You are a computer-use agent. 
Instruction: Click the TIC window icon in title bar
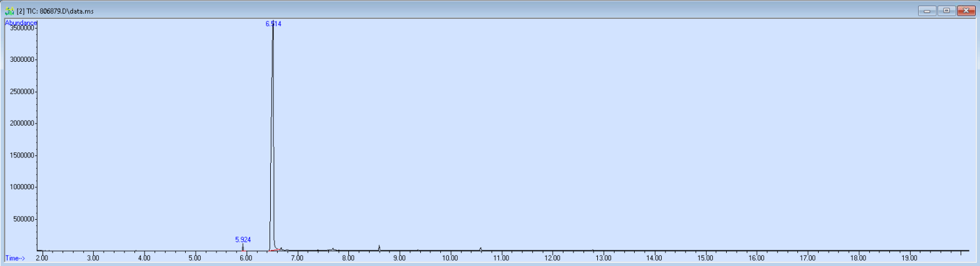pos(9,11)
